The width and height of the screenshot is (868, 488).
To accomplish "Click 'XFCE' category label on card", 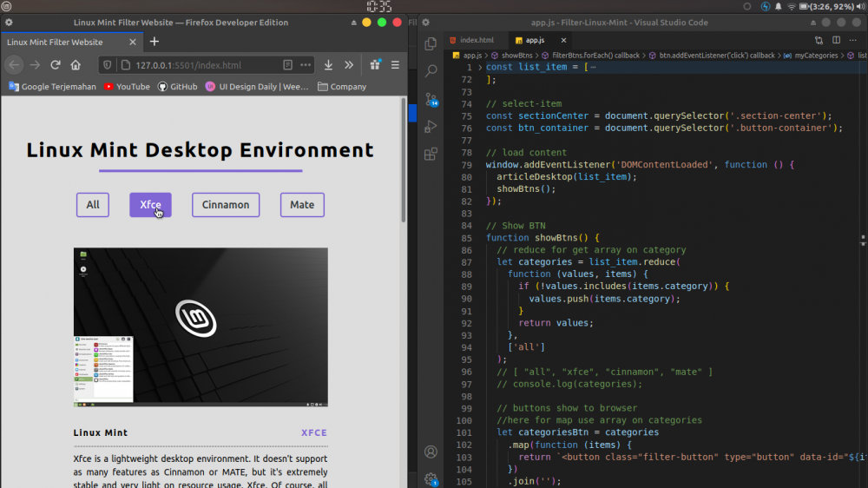I will point(314,432).
